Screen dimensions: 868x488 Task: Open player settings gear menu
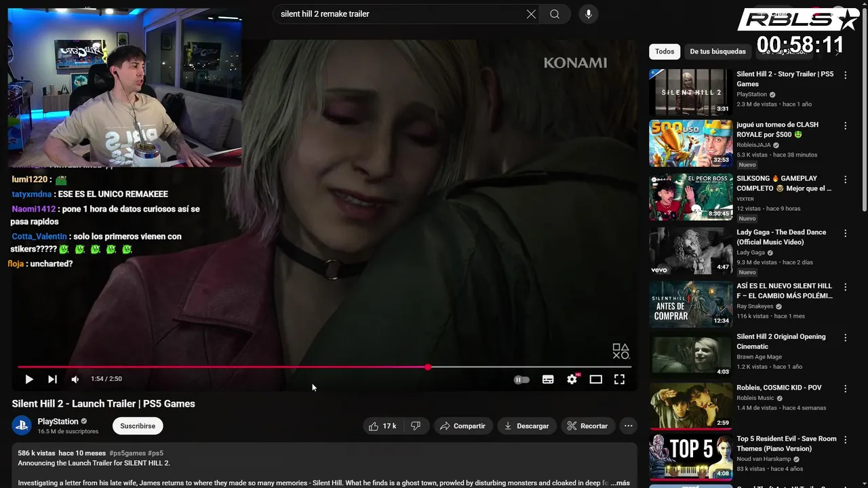572,379
